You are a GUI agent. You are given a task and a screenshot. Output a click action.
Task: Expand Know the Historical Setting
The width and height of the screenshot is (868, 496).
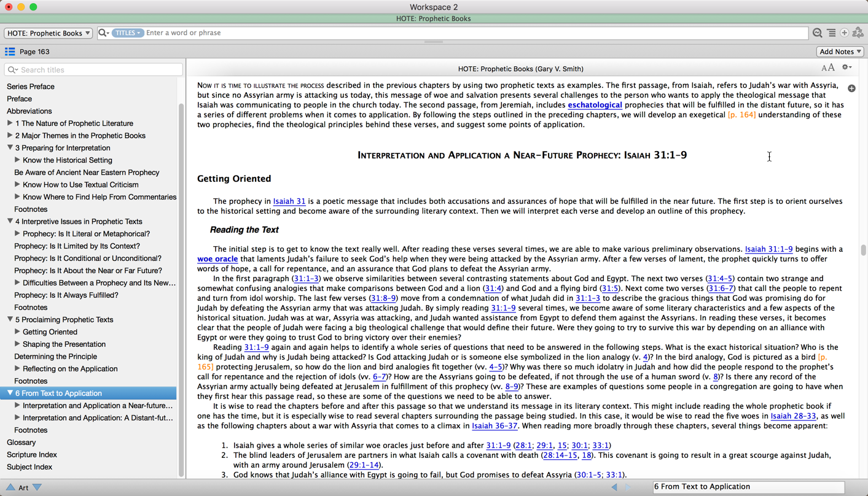pyautogui.click(x=17, y=160)
